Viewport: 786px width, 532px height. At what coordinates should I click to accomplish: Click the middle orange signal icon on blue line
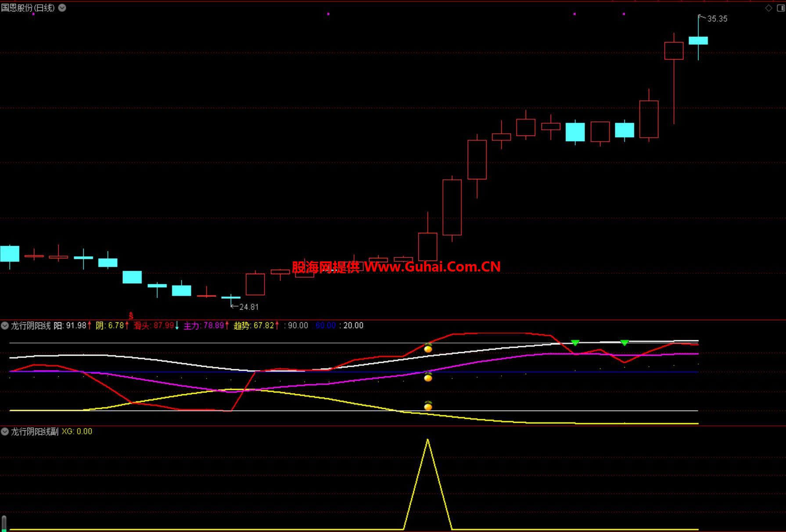(x=428, y=377)
